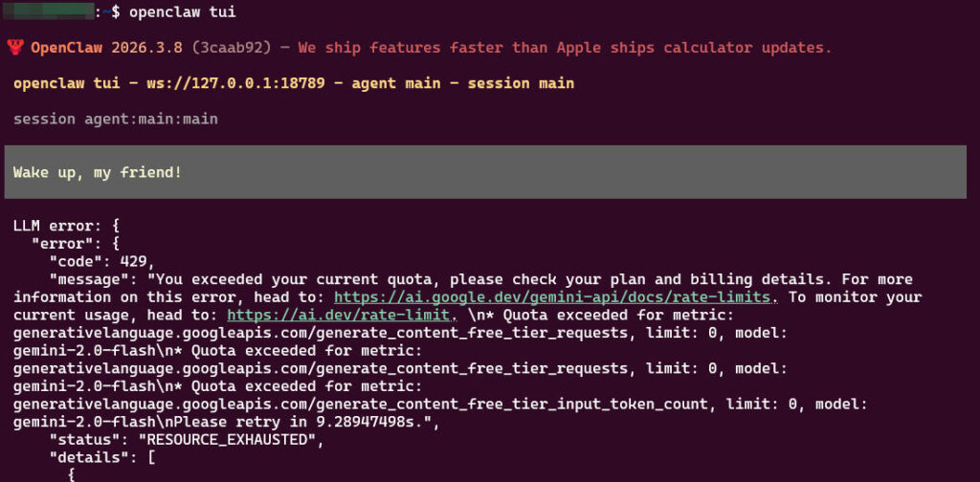
Task: Click the red OpenClaw lobster icon
Action: click(16, 47)
